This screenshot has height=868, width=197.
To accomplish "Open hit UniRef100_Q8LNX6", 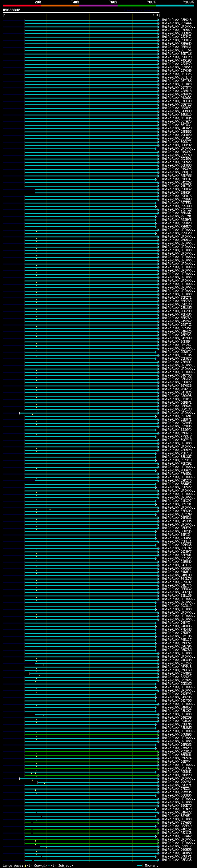I will tap(177, 33).
